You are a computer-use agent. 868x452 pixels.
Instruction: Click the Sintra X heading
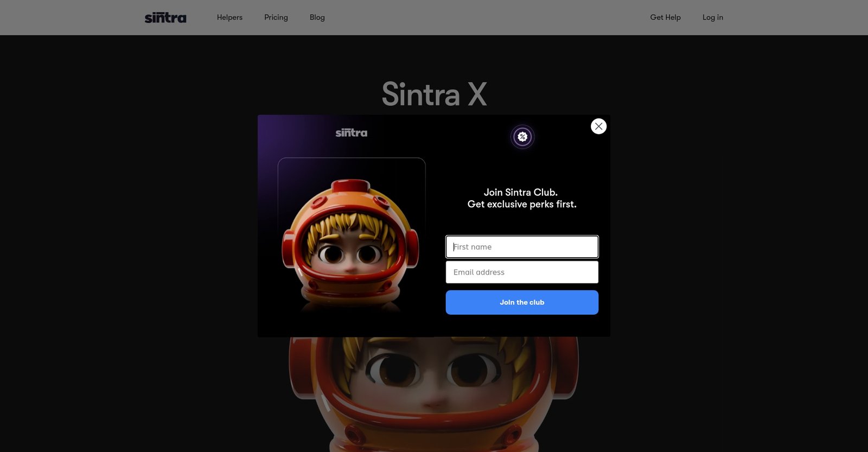434,94
